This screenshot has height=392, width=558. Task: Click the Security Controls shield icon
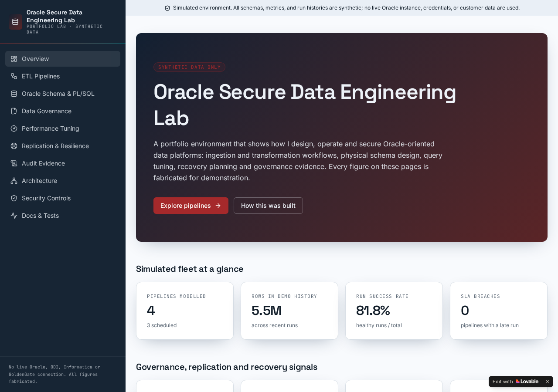click(x=14, y=198)
